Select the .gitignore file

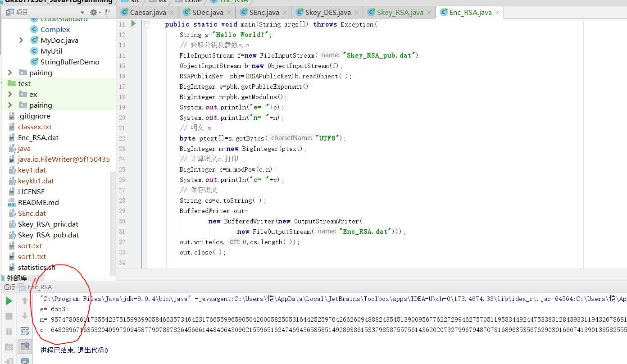coord(34,116)
